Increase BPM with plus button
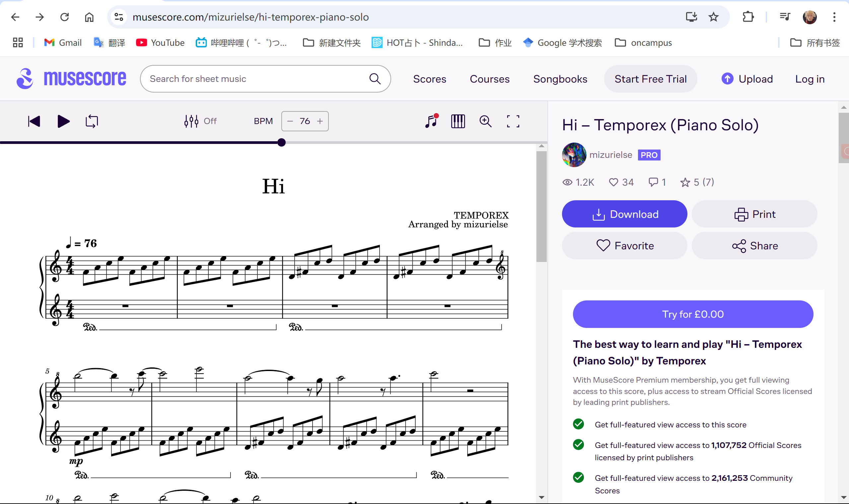The width and height of the screenshot is (849, 504). 320,121
